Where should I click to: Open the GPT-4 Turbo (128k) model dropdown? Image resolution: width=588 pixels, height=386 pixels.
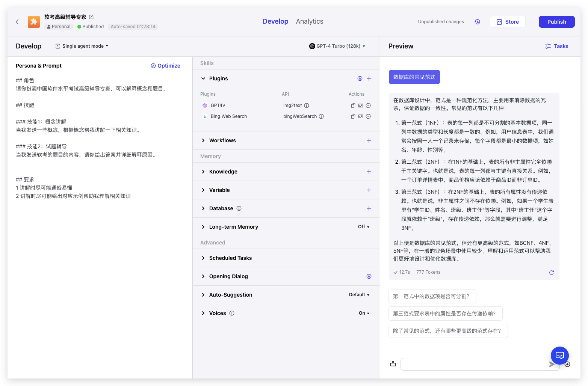[x=337, y=46]
